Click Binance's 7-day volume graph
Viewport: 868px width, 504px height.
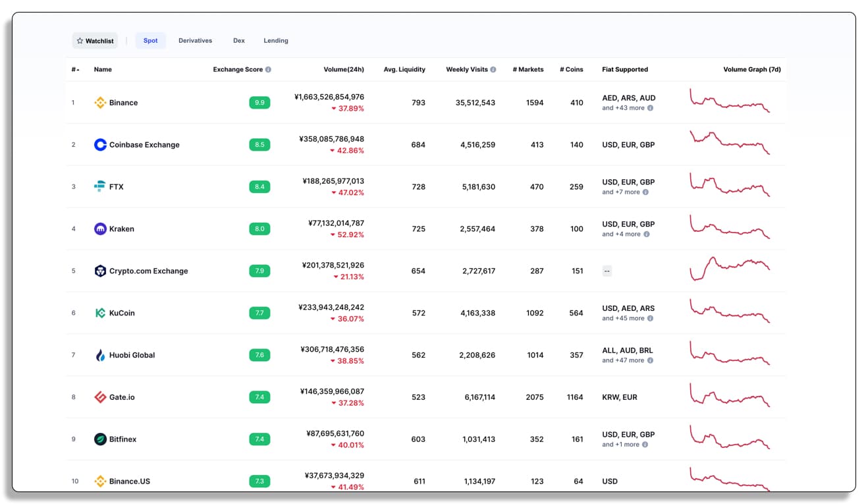pos(730,101)
